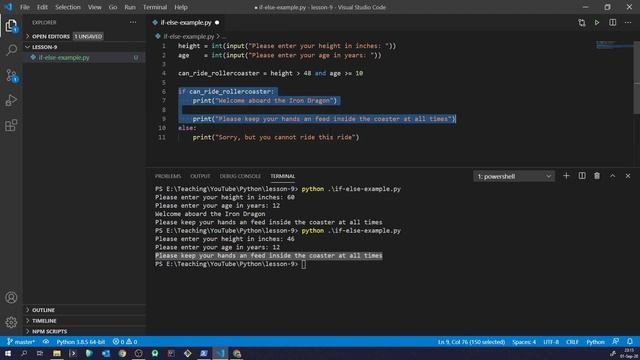The image size is (640, 360).
Task: Kill the terminal with trash icon
Action: pos(597,176)
